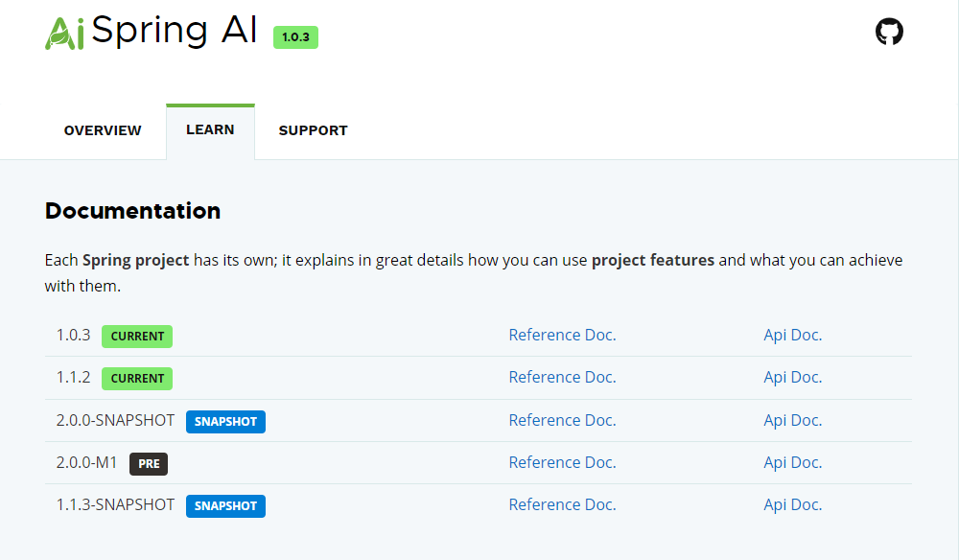Click the 1.0.3 version badge in header

tap(295, 37)
